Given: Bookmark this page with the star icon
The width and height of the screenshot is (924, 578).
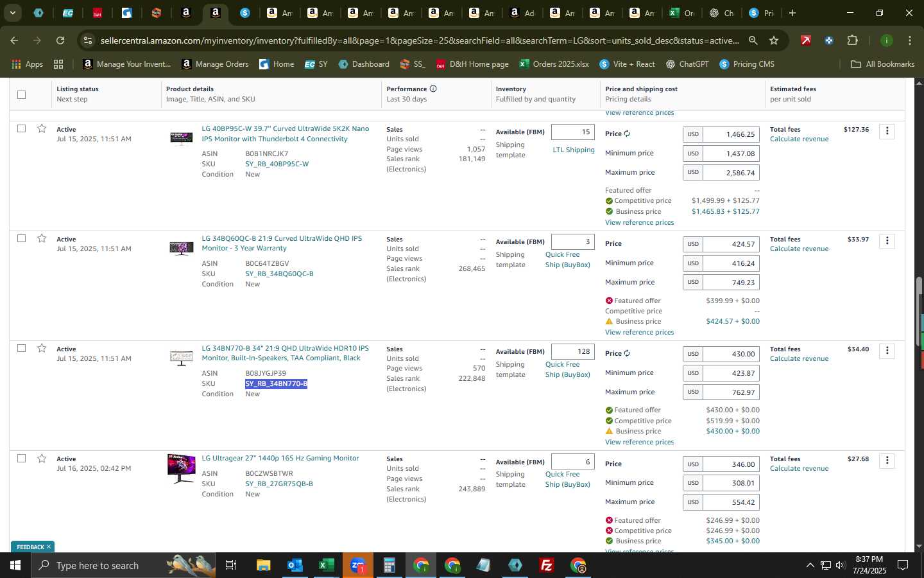Looking at the screenshot, I should [x=774, y=40].
